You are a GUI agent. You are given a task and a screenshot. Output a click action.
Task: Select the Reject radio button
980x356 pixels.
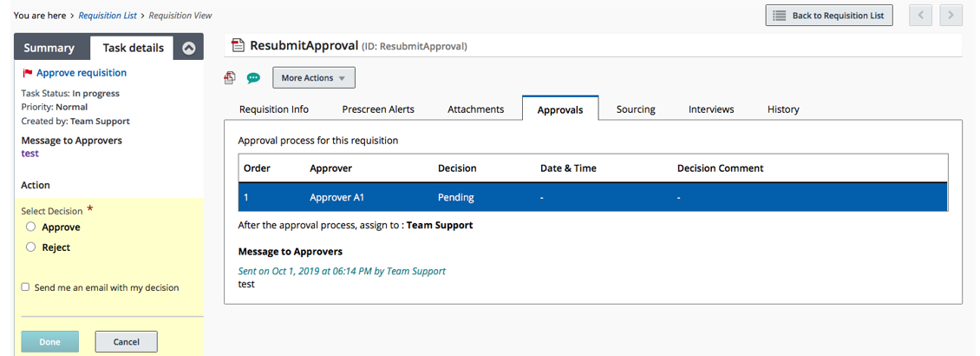31,247
